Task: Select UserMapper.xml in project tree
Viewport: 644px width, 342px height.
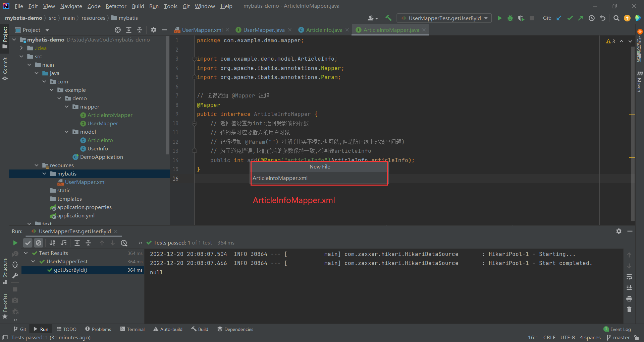Action: tap(85, 182)
